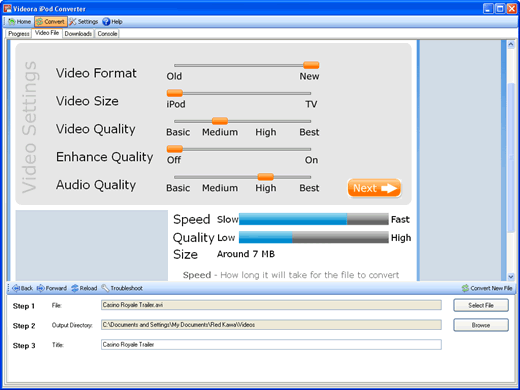Image resolution: width=520 pixels, height=390 pixels.
Task: Switch to the Downloads tab
Action: (78, 34)
